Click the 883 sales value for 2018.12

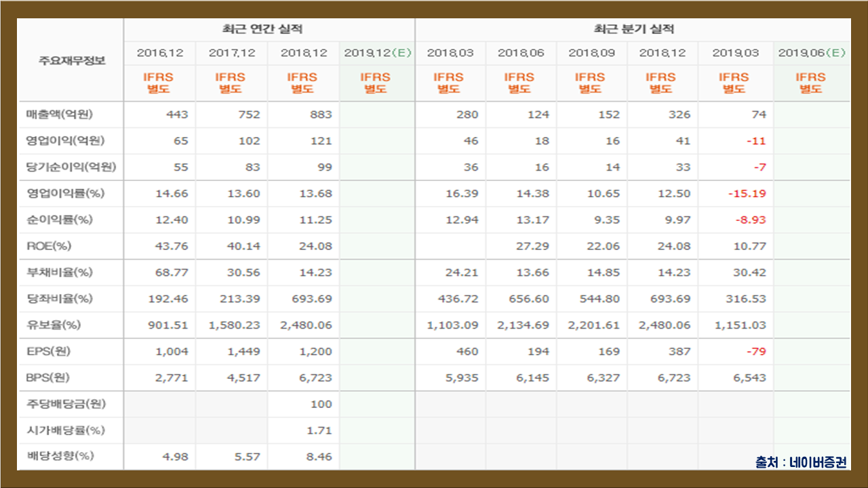click(x=321, y=115)
